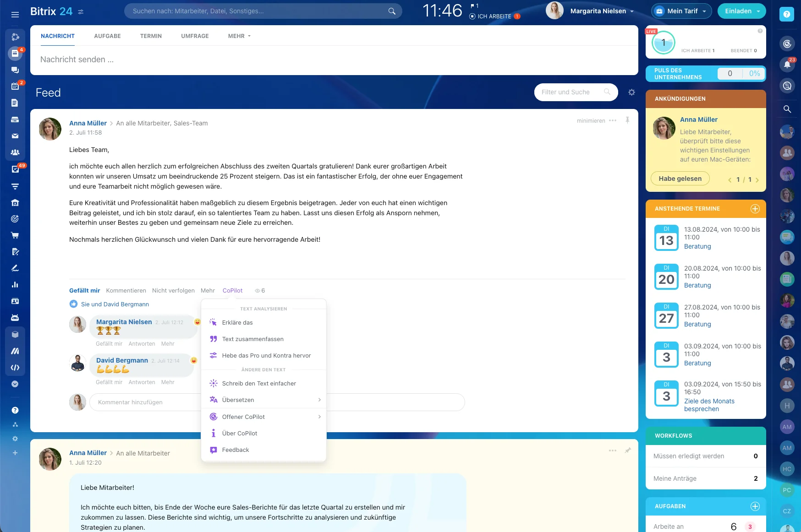Switch to the Aufgabe tab
801x532 pixels.
coord(107,36)
